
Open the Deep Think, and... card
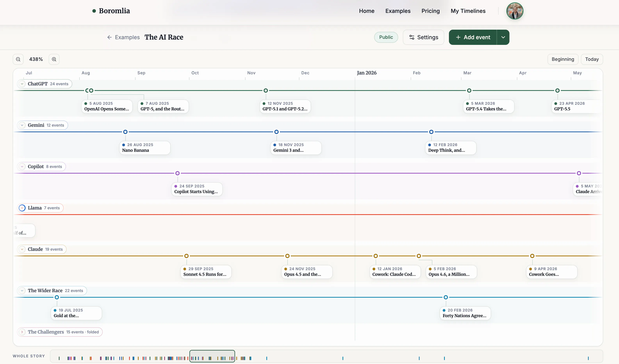point(451,148)
